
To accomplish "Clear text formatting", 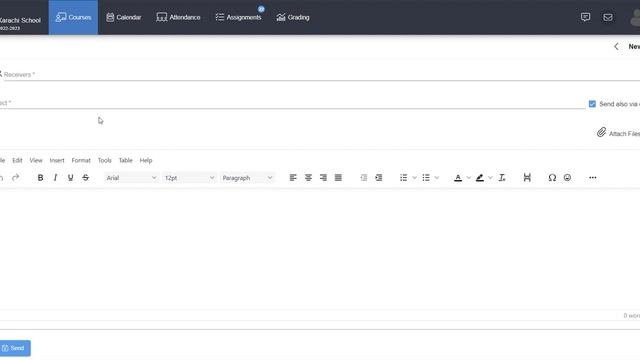I will click(502, 178).
